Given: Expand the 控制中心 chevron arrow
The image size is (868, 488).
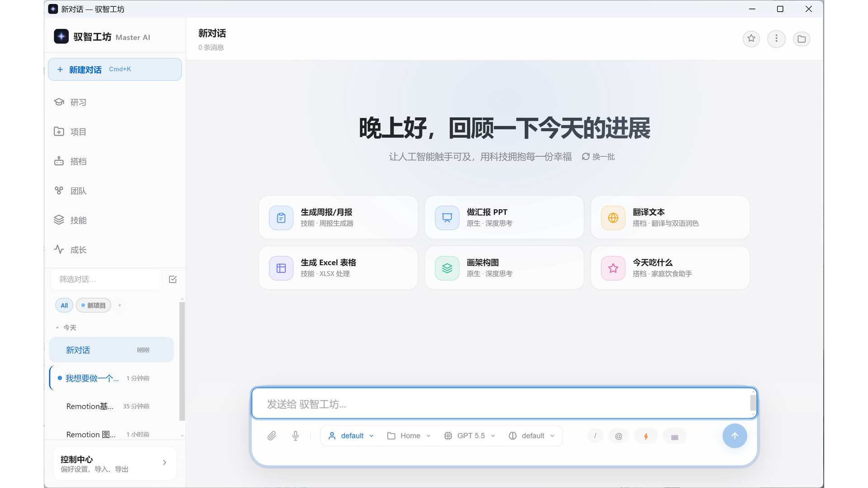Looking at the screenshot, I should pos(165,463).
